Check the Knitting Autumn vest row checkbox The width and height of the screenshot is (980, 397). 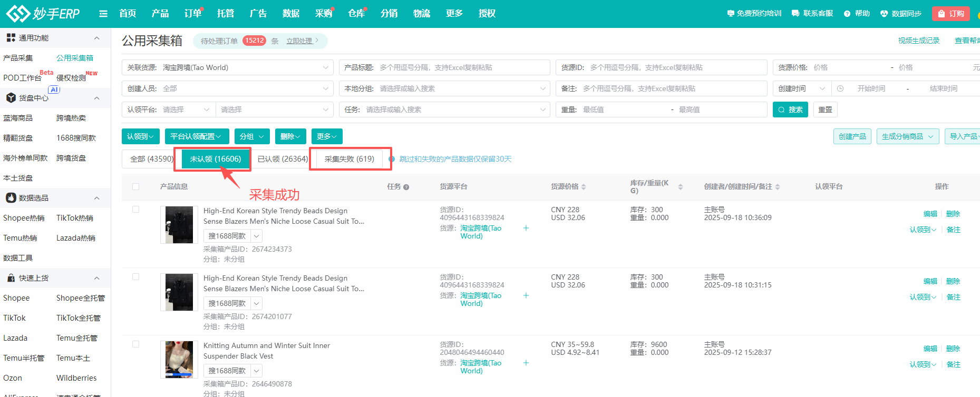coord(136,344)
